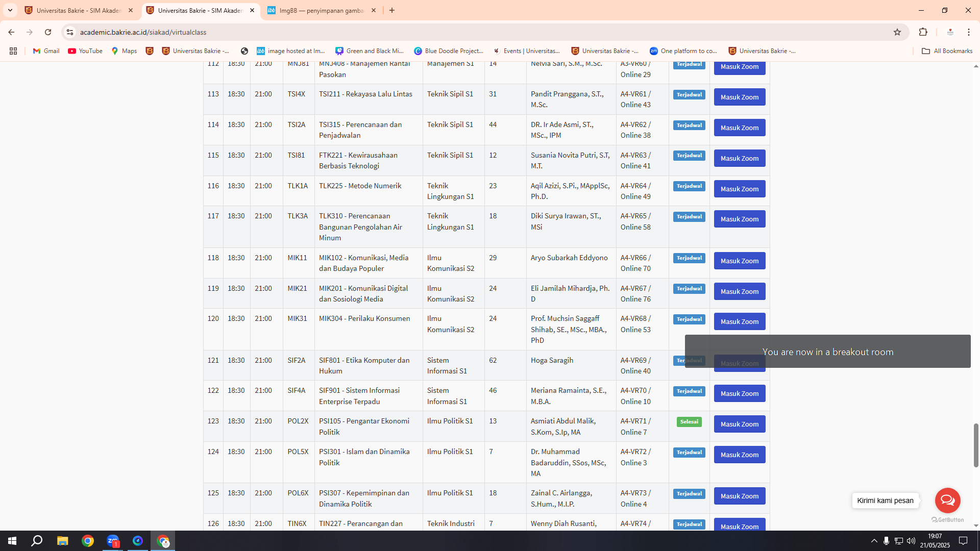Expand the tab search dropdown
The width and height of the screenshot is (980, 551).
click(x=10, y=10)
